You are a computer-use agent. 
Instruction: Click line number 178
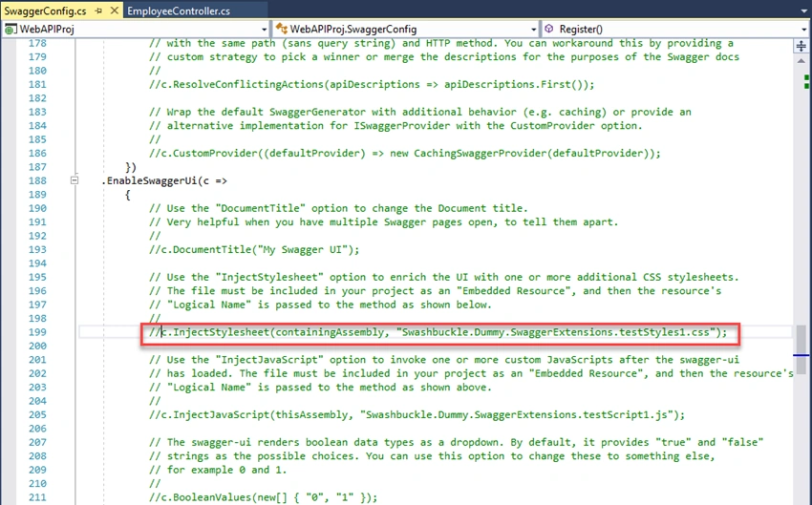coord(37,44)
